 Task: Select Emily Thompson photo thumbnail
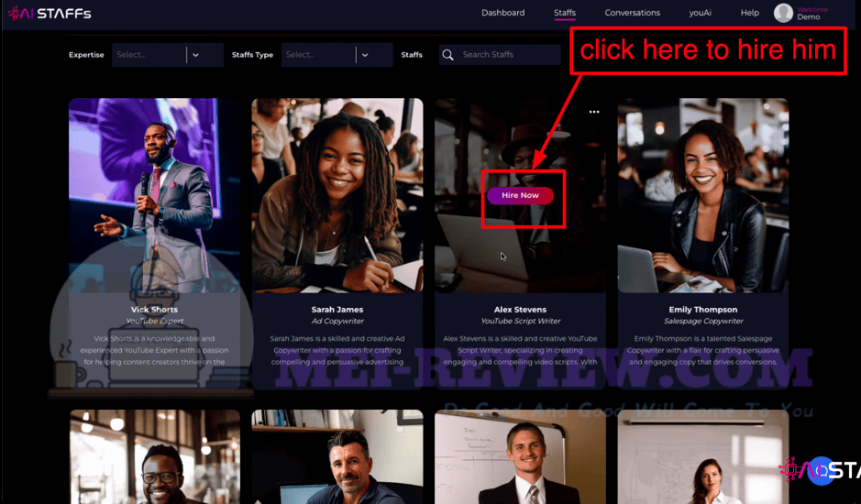(703, 195)
